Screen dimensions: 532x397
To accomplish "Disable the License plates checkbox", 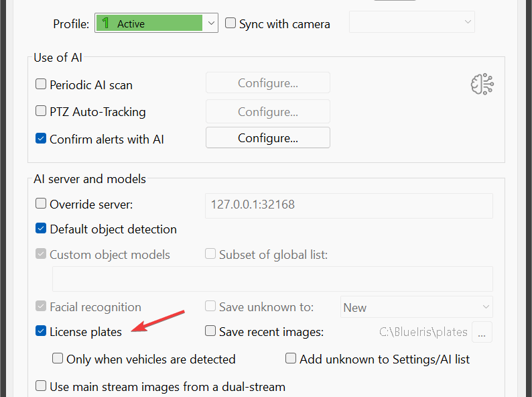I will (x=41, y=331).
